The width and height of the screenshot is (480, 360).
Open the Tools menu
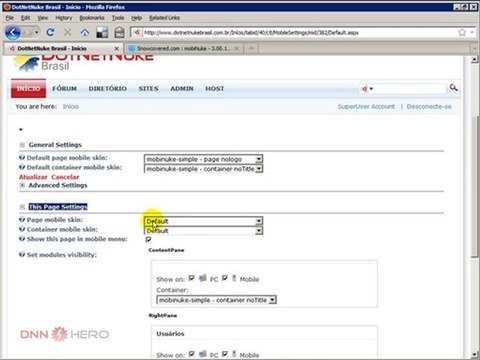coord(118,18)
